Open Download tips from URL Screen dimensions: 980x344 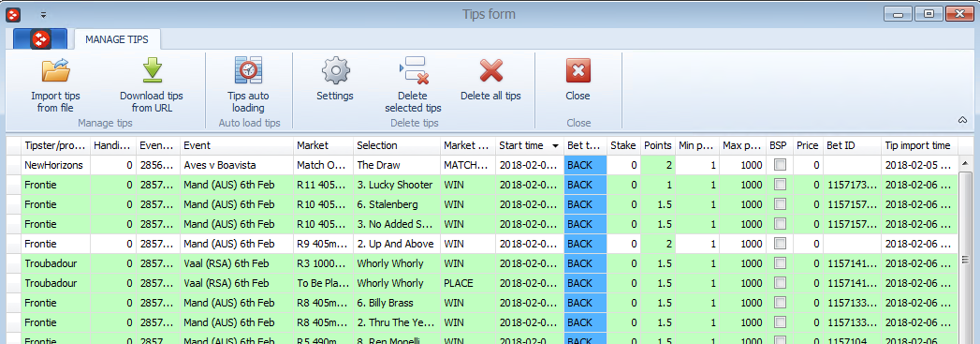(152, 84)
